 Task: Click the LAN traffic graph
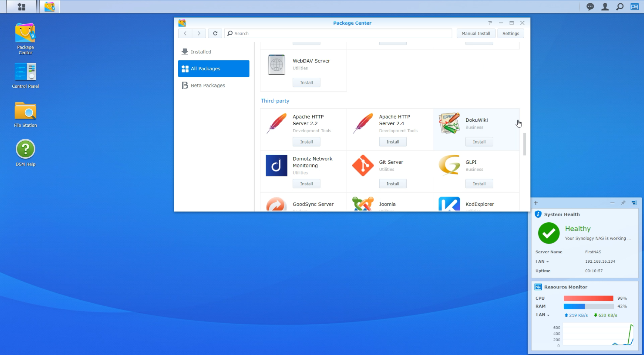tap(598, 334)
